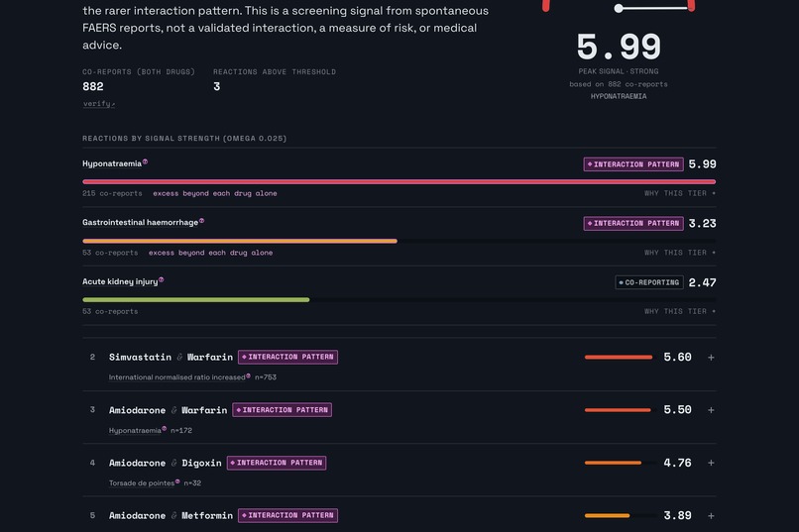
Task: Expand WHY THIS TIER for Acute kidney injury
Action: click(680, 311)
